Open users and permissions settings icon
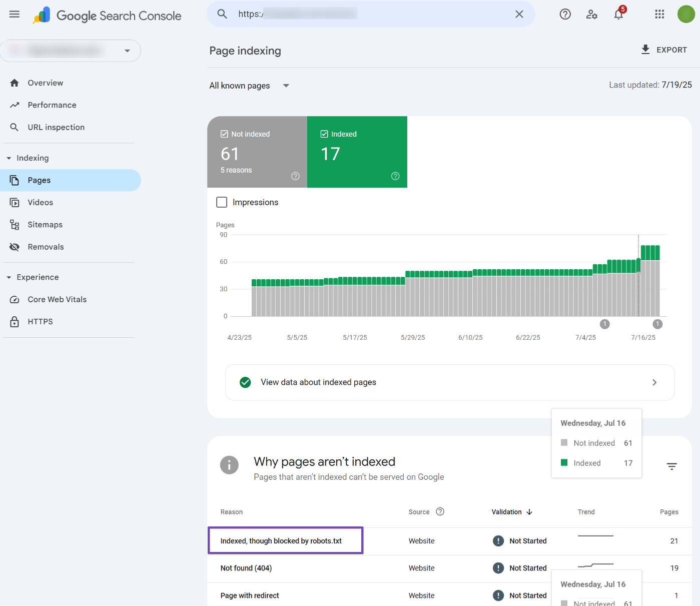The image size is (700, 606). [591, 14]
